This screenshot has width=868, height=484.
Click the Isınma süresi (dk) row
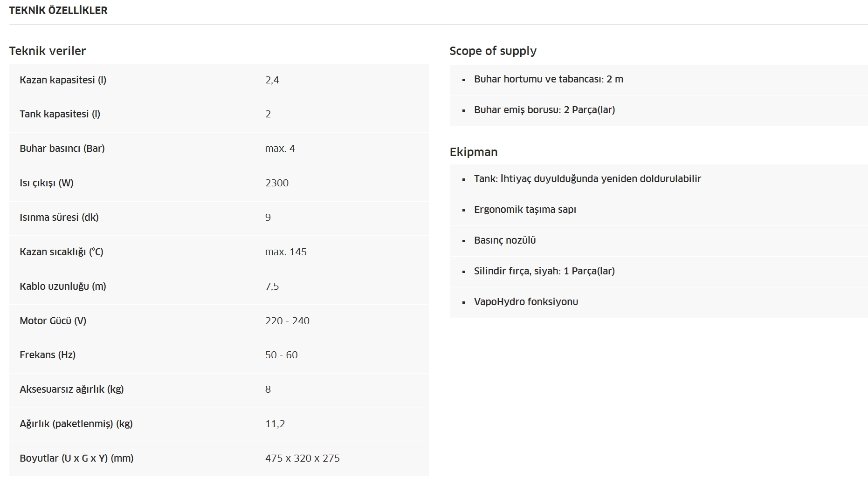[x=219, y=218]
